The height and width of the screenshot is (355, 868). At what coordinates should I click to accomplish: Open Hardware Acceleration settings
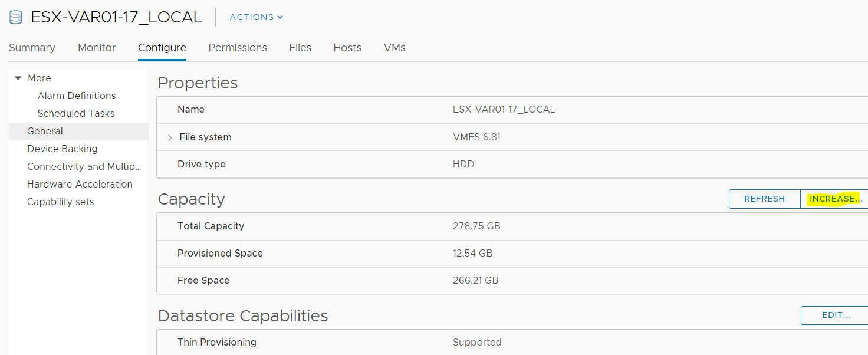[x=80, y=184]
